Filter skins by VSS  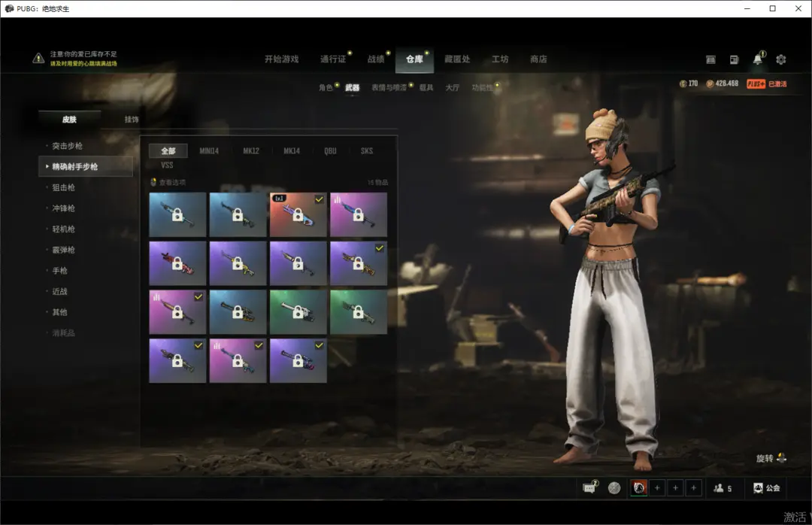click(167, 165)
